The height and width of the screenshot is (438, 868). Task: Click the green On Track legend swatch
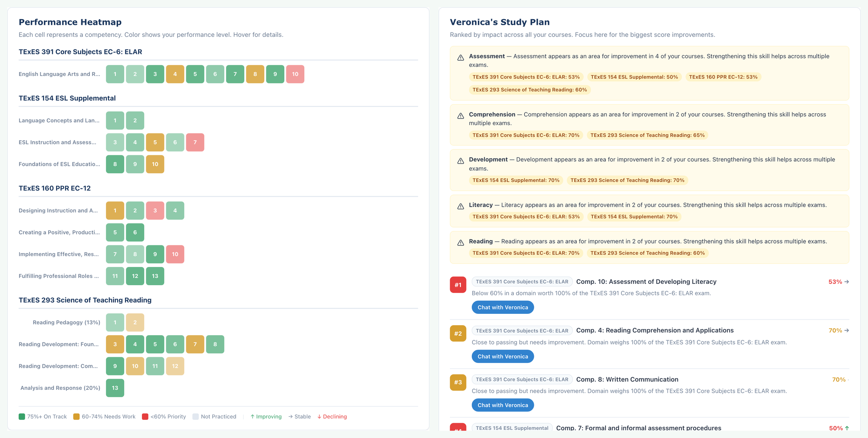[22, 417]
